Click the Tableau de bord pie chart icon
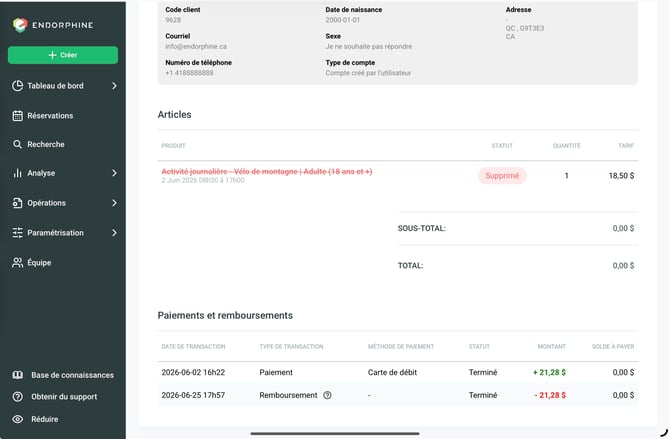670x439 pixels. pyautogui.click(x=18, y=85)
